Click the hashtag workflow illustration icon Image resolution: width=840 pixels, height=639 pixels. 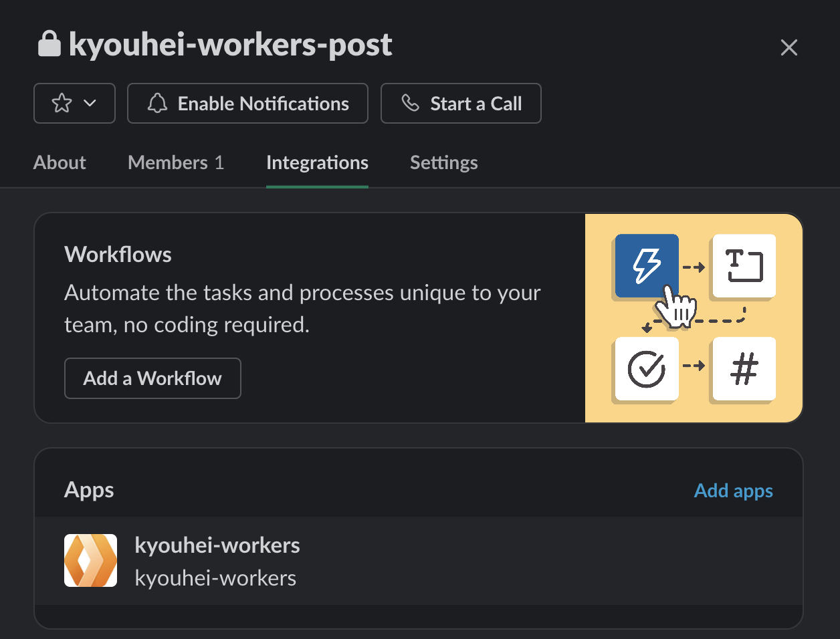[743, 368]
